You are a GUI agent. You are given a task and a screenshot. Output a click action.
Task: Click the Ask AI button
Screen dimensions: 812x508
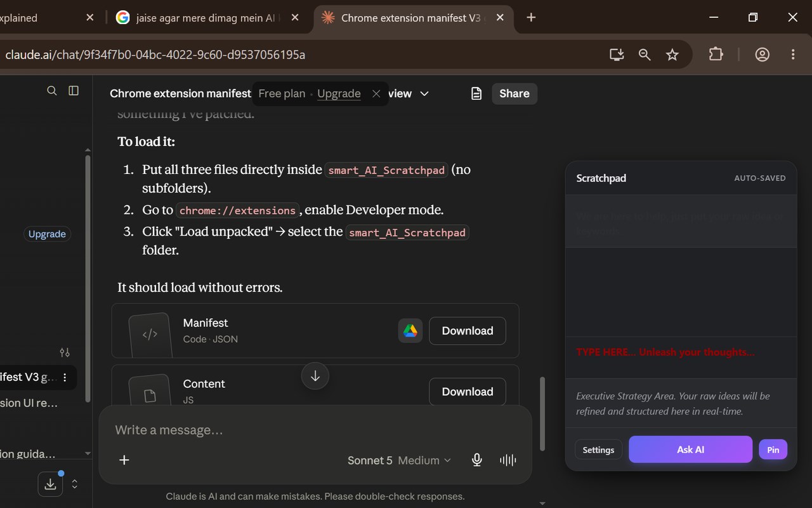pos(690,450)
